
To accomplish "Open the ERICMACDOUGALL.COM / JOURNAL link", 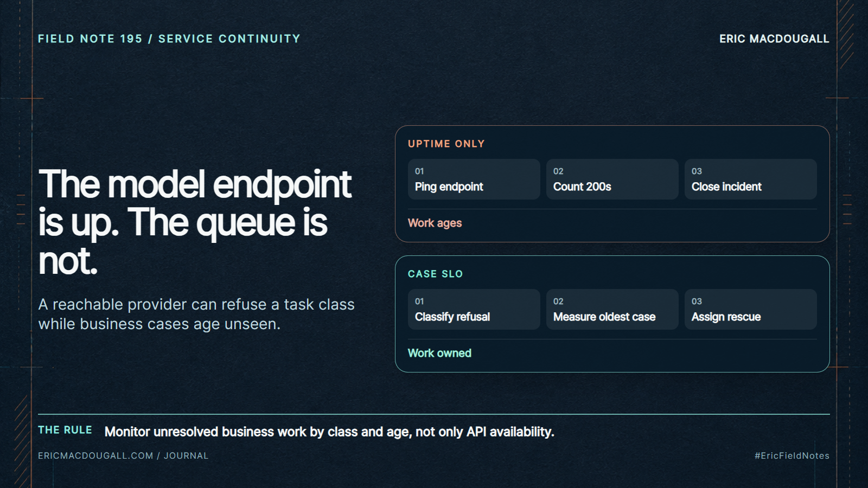I will [123, 455].
